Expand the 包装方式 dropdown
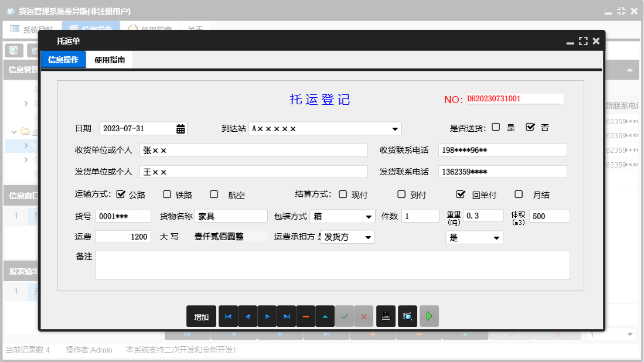Image resolution: width=644 pixels, height=362 pixels. 369,217
